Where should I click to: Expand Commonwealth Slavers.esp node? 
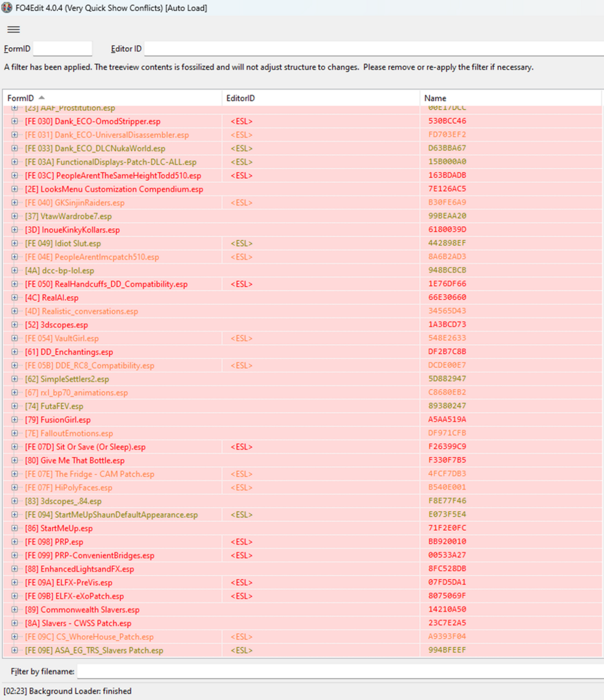(x=15, y=609)
